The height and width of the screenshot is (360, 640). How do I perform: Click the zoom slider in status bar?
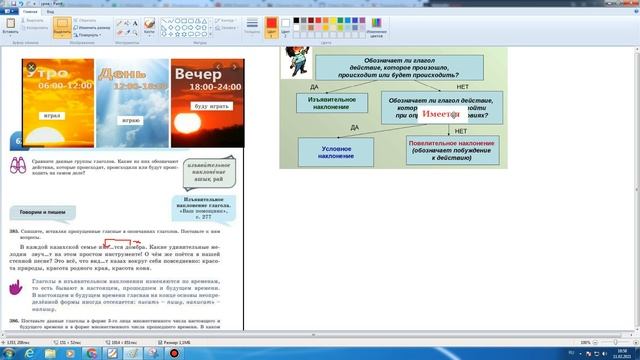coord(615,342)
